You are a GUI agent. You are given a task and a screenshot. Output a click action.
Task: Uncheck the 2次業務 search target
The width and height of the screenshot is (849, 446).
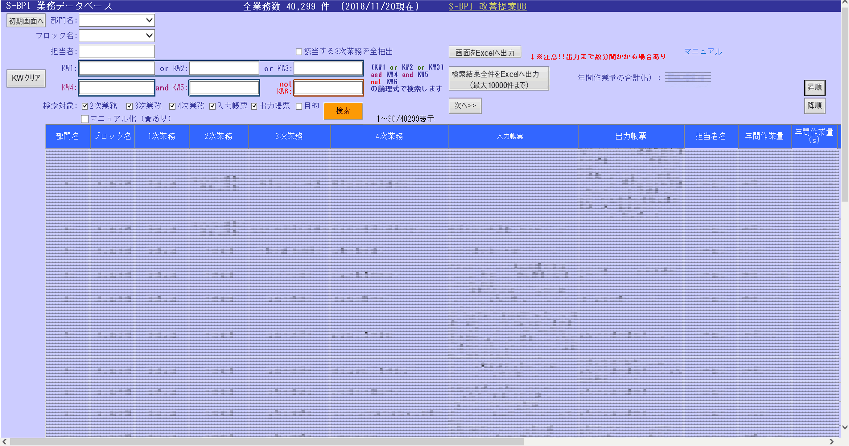click(85, 106)
